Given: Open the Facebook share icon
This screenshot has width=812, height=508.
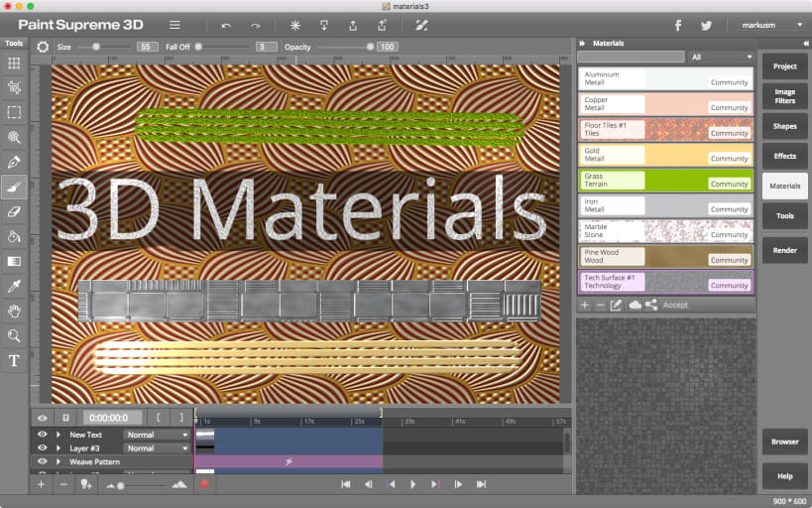Looking at the screenshot, I should click(678, 25).
